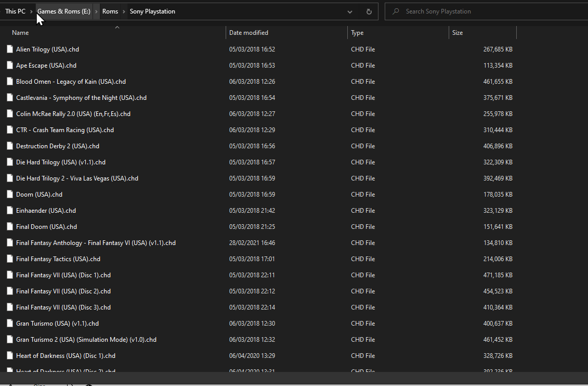
Task: Click the file icon for Gran Turismo 2 Simulation Mode
Action: [x=10, y=340]
